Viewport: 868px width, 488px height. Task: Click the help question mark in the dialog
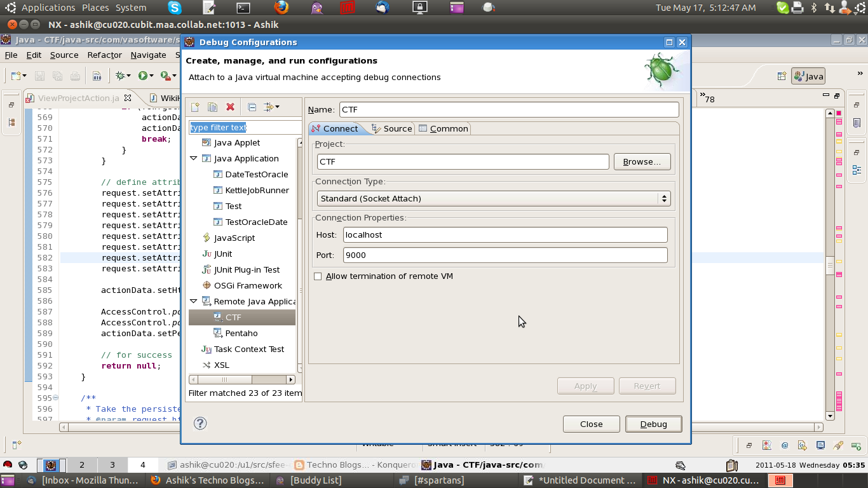tap(200, 423)
